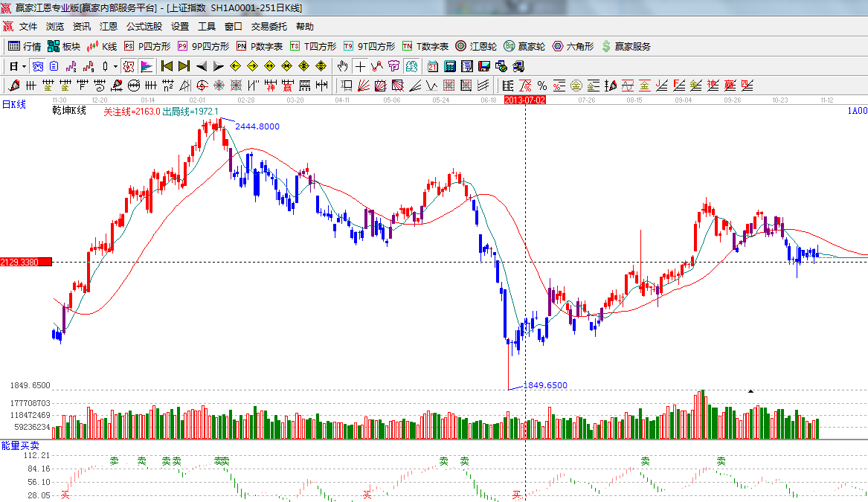Click the 2444.8000 high price label
Image resolution: width=868 pixels, height=502 pixels.
point(257,126)
